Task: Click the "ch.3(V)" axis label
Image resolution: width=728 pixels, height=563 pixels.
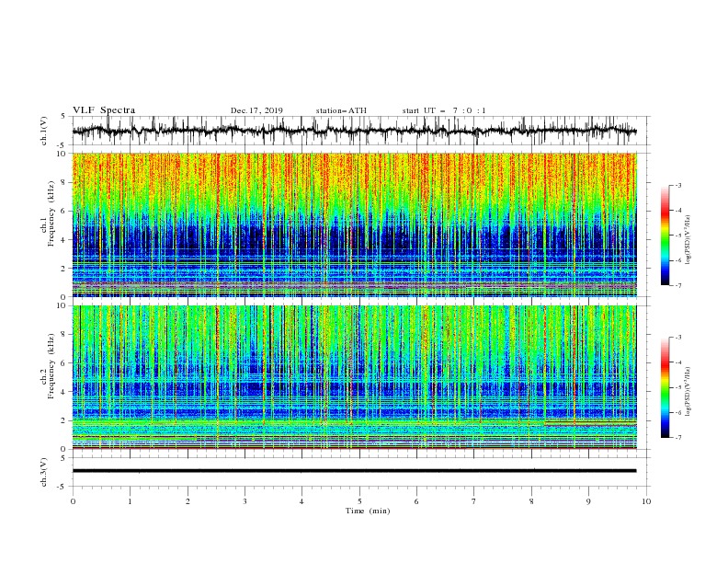Action: click(44, 472)
